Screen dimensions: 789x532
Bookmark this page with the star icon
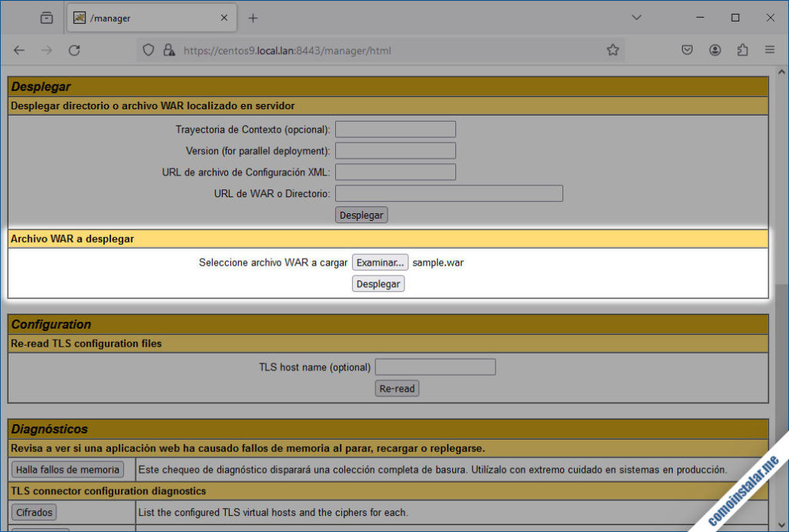click(613, 50)
